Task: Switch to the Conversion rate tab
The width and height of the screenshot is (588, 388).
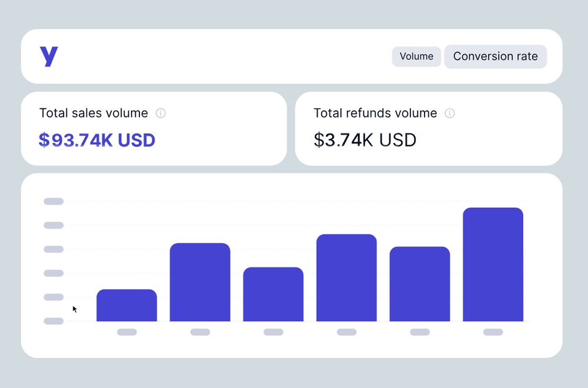Action: (495, 56)
